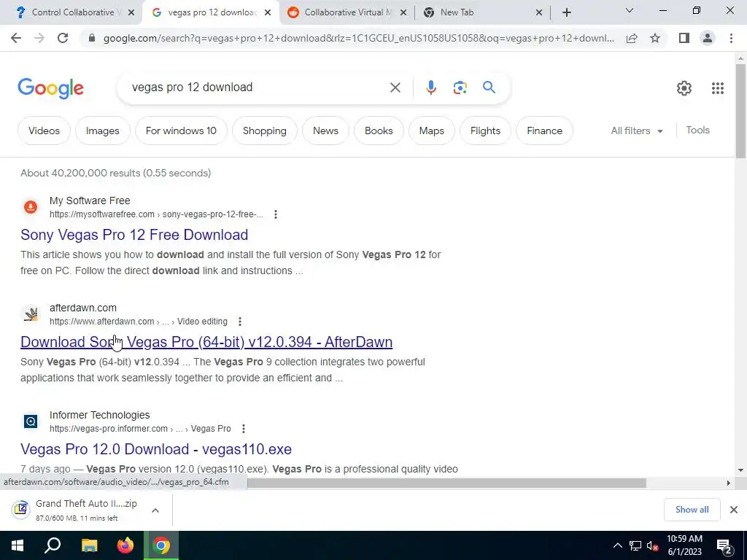Click the Google logo
This screenshot has height=560, width=747.
point(50,88)
